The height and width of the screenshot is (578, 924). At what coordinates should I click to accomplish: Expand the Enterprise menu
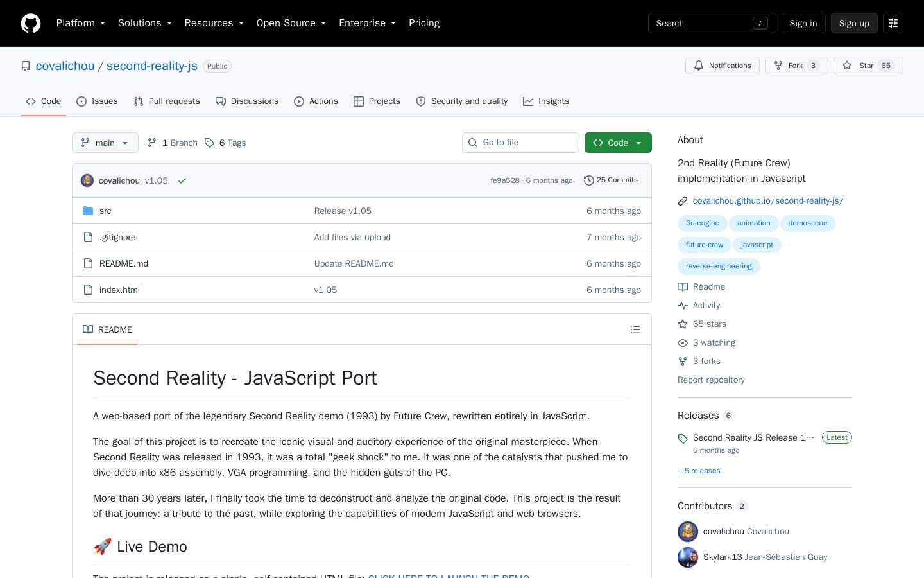[368, 23]
